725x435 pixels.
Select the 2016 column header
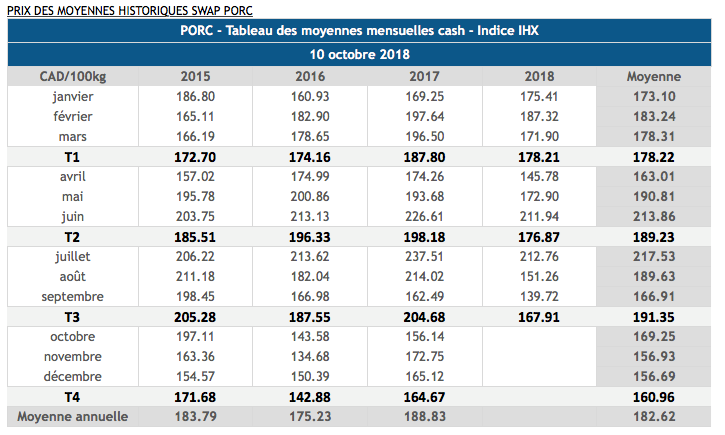(x=311, y=76)
